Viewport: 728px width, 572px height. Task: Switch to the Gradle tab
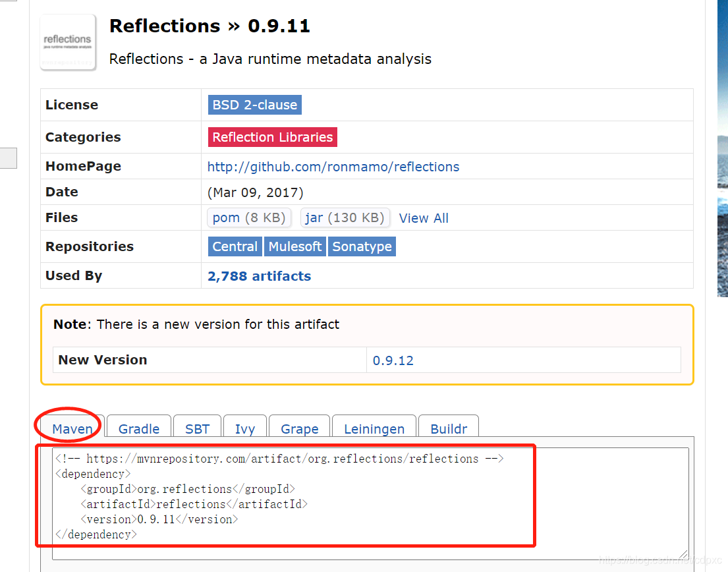(x=139, y=428)
